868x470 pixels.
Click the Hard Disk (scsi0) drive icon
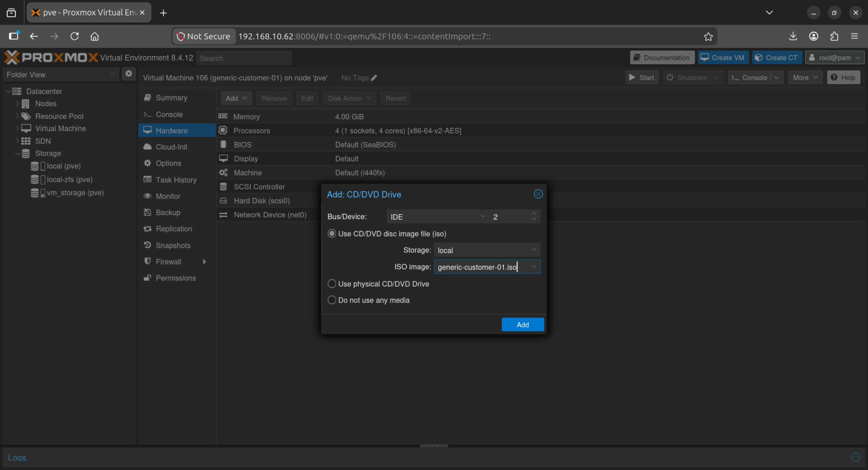[x=223, y=201]
